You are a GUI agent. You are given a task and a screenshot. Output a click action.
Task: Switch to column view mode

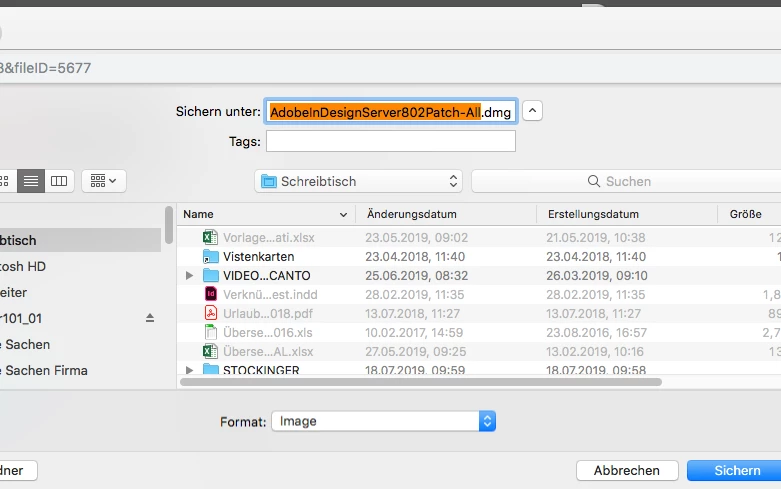tap(59, 181)
